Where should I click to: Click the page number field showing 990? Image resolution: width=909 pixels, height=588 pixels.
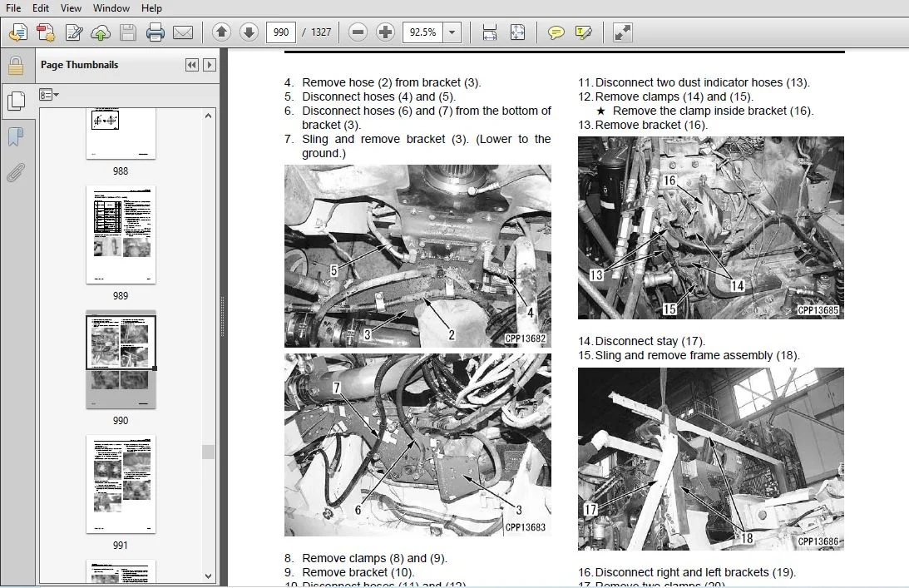pyautogui.click(x=280, y=32)
